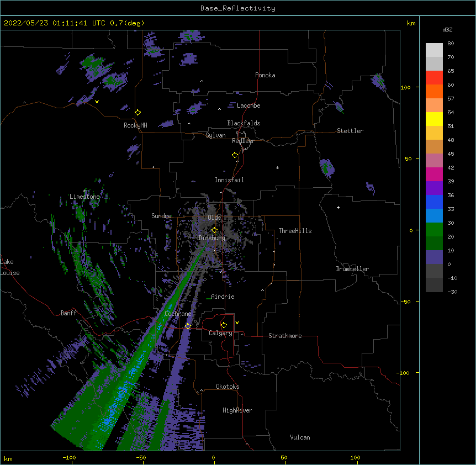This screenshot has height=465, width=476.
Task: Click the Ponoka city label
Action: click(x=265, y=75)
